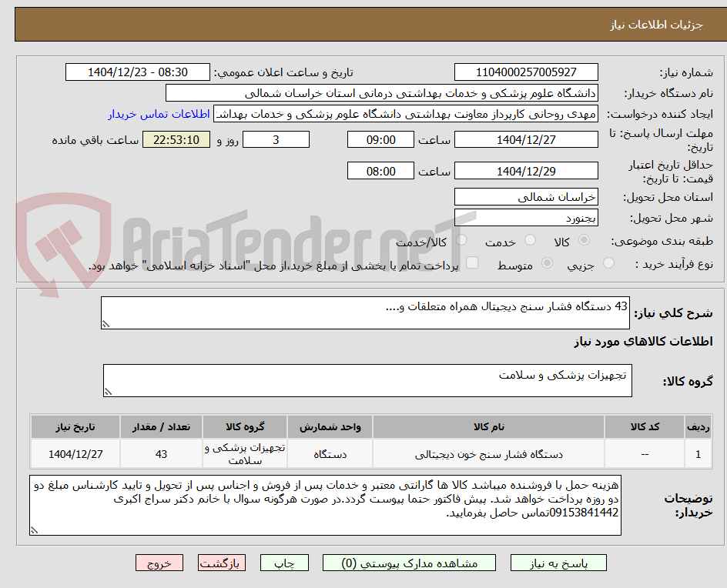Click the 'نام کالا' column header
The height and width of the screenshot is (588, 727).
(489, 426)
